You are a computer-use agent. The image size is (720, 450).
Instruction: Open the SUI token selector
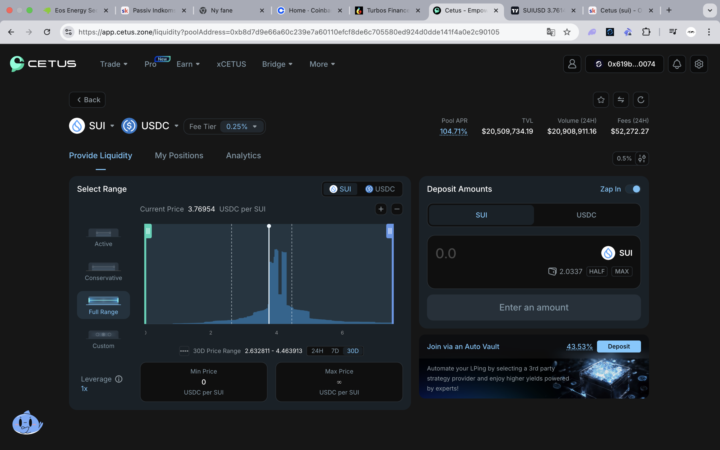tap(92, 126)
